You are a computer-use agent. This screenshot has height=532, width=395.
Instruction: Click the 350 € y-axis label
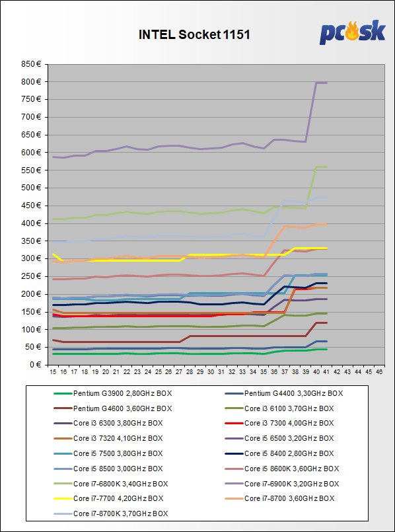32,241
